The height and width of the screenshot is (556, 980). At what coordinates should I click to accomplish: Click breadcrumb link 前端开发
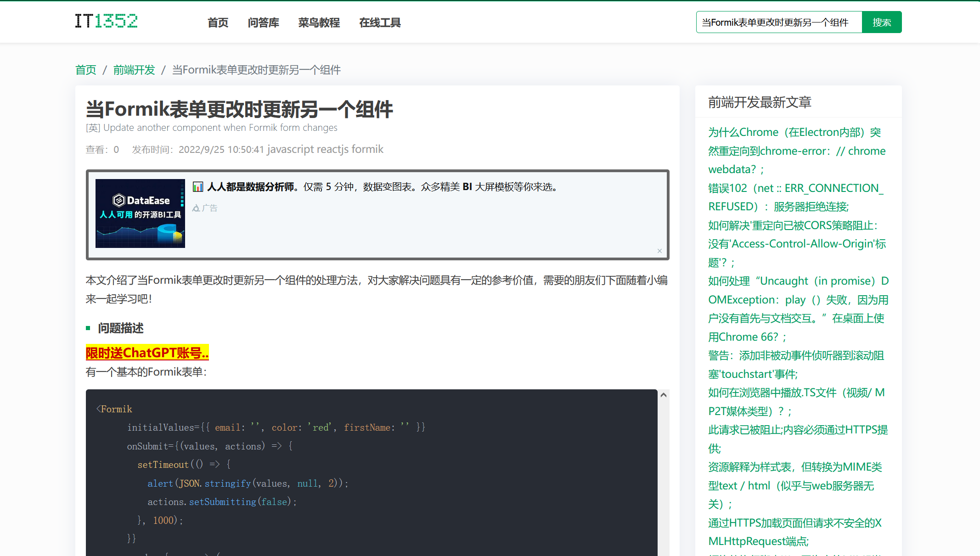click(x=134, y=70)
